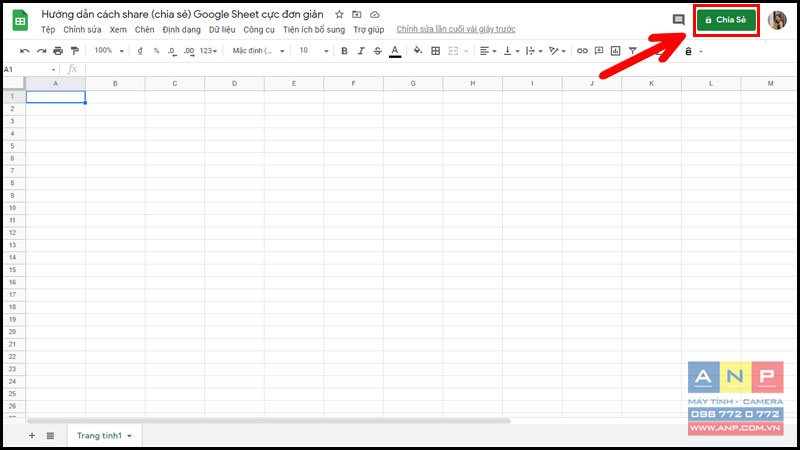
Task: Open 'Chỉnh sửa lần cuối' history link
Action: click(456, 29)
